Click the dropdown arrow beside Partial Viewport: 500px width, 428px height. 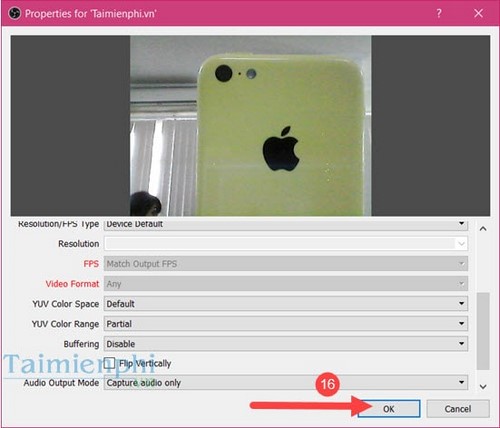point(461,324)
